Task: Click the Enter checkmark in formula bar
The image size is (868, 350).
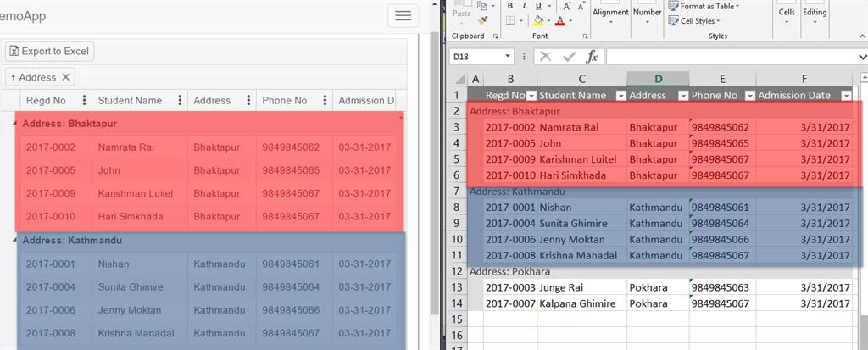Action: (569, 57)
